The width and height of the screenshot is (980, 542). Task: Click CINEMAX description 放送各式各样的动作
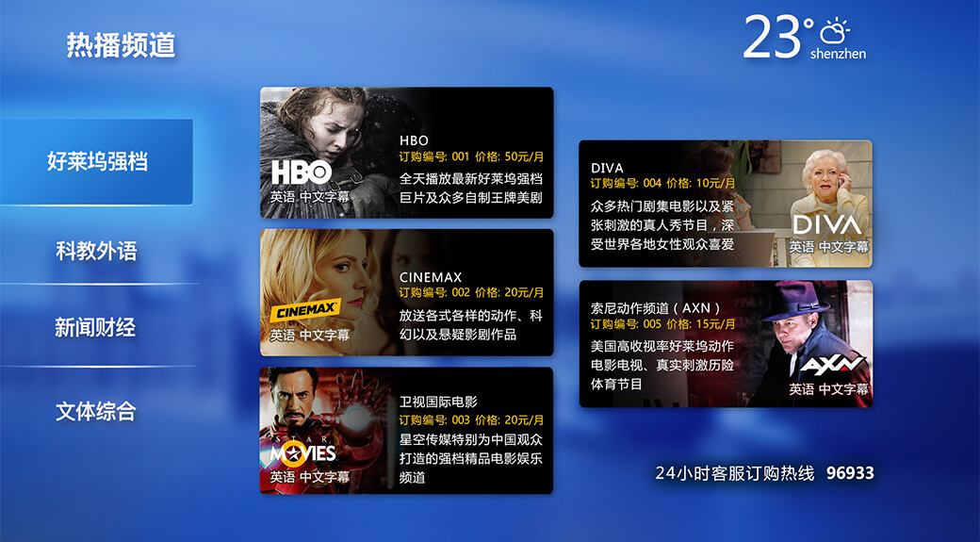pyautogui.click(x=470, y=316)
